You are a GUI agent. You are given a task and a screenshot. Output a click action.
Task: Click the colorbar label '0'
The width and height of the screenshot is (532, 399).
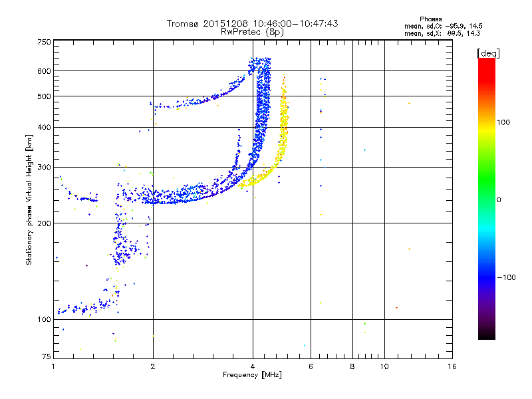[498, 200]
